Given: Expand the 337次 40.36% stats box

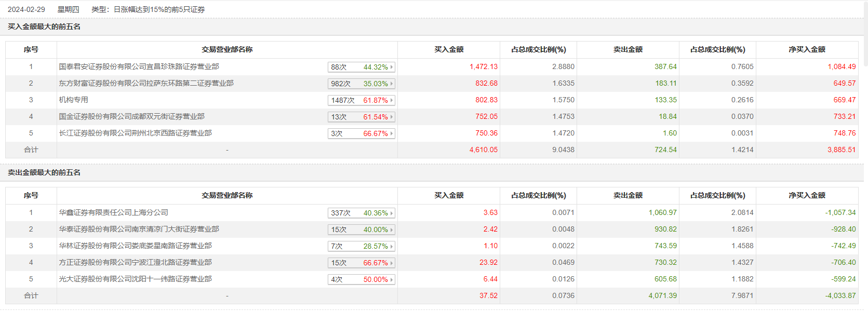Looking at the screenshot, I should coord(362,213).
